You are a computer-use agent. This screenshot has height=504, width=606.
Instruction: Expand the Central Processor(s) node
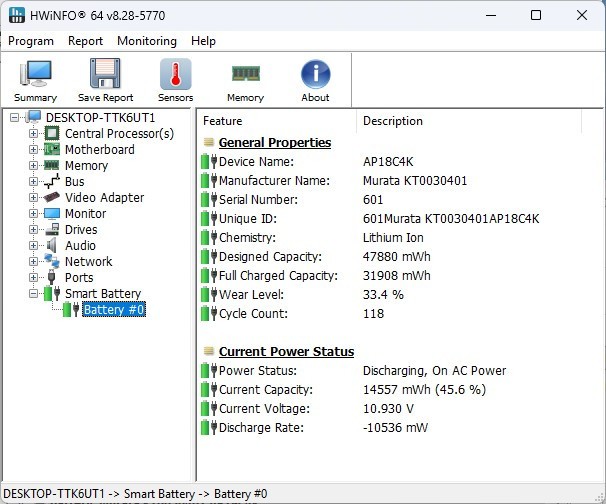pyautogui.click(x=34, y=133)
